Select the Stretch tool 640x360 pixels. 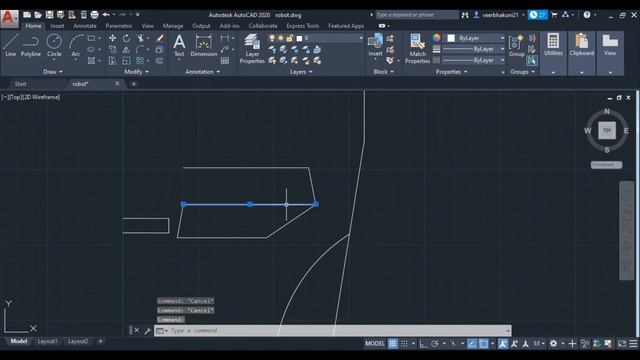pyautogui.click(x=112, y=61)
